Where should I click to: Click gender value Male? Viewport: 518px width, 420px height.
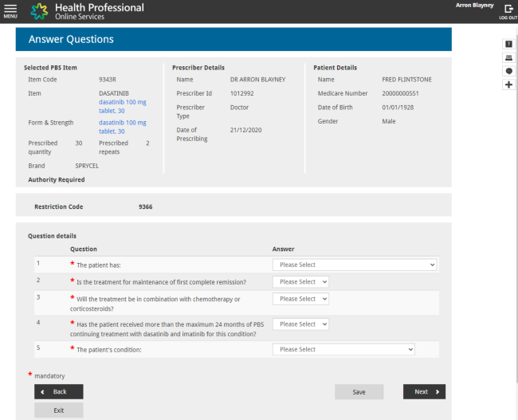point(389,121)
